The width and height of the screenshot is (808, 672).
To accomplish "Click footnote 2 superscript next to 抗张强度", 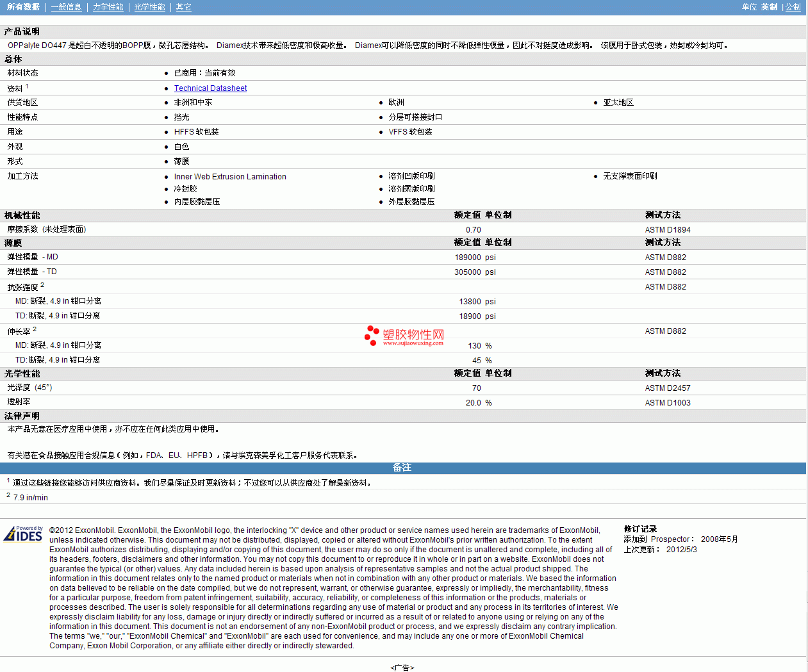I will coord(42,285).
